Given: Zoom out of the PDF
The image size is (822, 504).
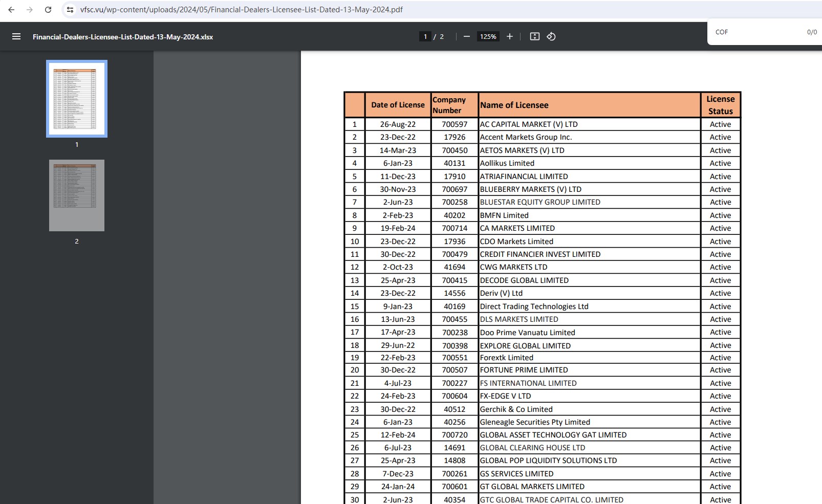Looking at the screenshot, I should (467, 36).
